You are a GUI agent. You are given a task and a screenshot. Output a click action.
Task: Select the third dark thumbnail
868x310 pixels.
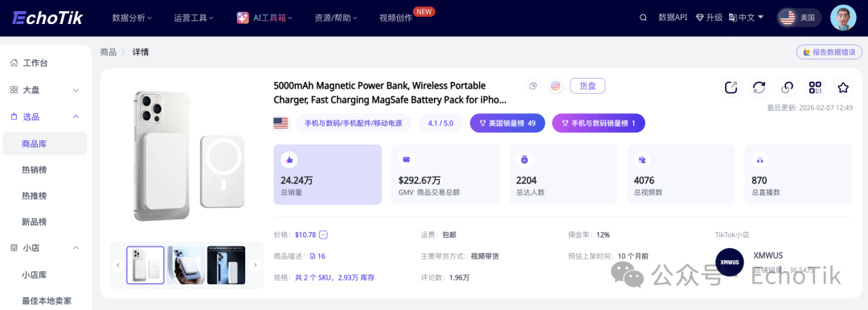coord(226,265)
